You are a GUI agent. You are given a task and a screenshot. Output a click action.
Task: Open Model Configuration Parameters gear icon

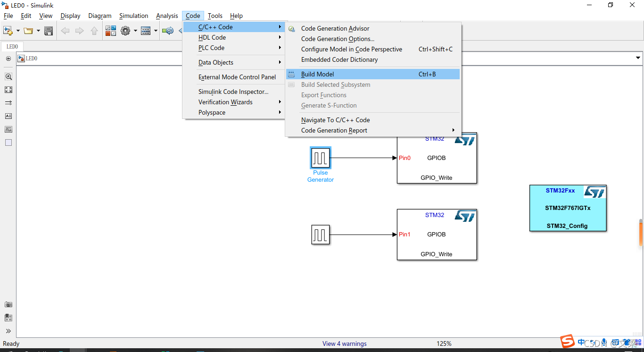tap(125, 31)
